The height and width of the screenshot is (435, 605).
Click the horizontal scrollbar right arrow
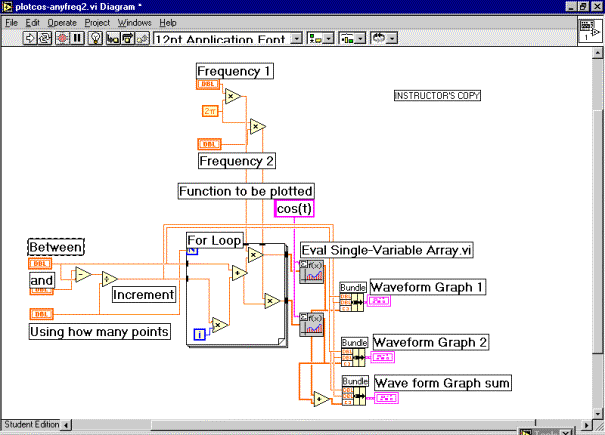(x=586, y=425)
